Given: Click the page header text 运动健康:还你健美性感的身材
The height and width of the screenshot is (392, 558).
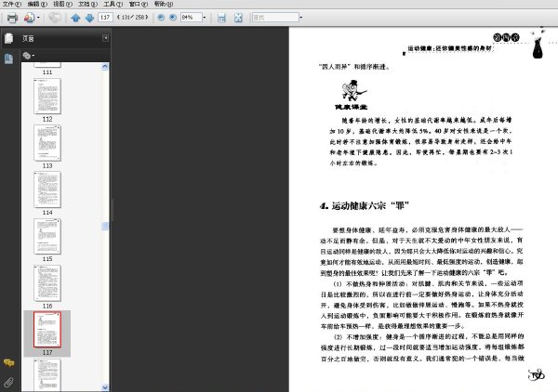Looking at the screenshot, I should tap(449, 48).
